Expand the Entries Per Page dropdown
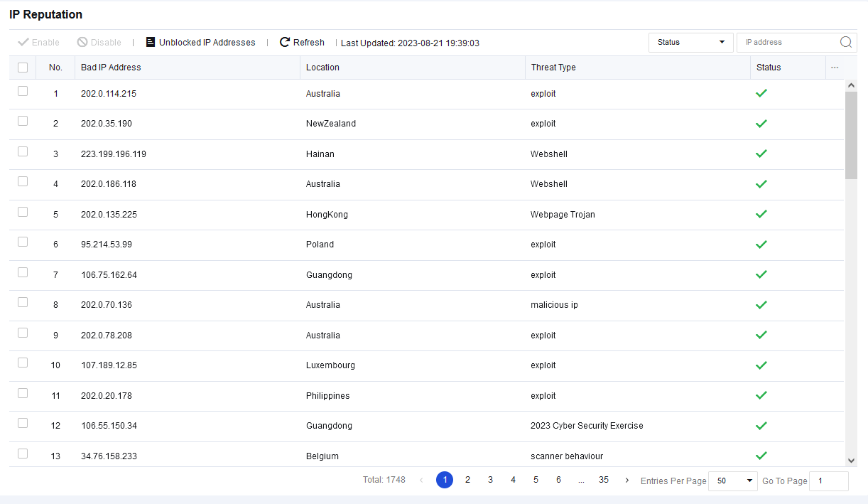 pyautogui.click(x=733, y=481)
